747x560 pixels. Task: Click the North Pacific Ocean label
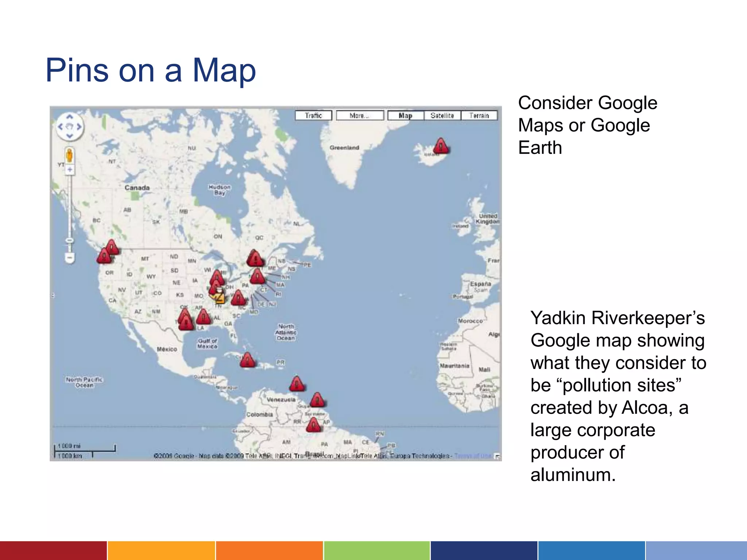(84, 382)
